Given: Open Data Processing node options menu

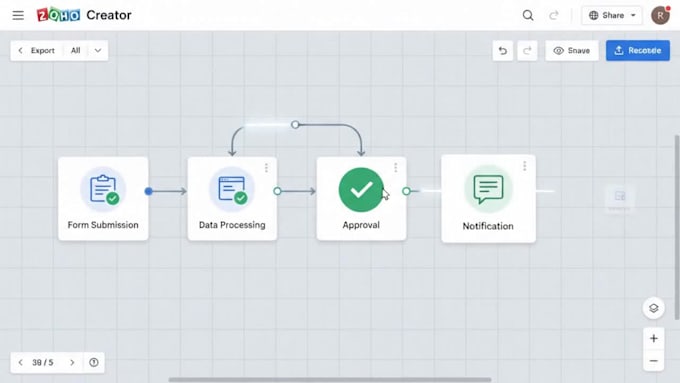Looking at the screenshot, I should (x=266, y=168).
